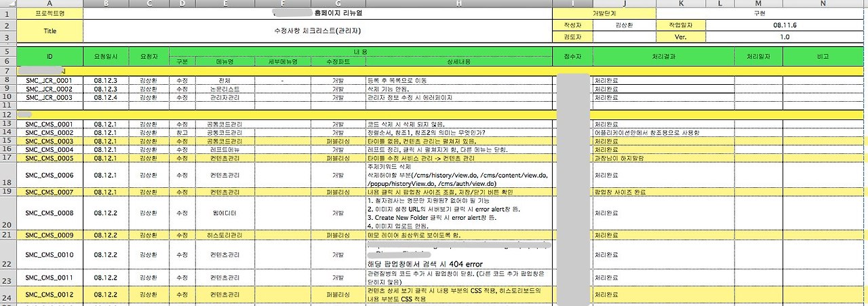Click the '검토자' label cell

coord(572,37)
